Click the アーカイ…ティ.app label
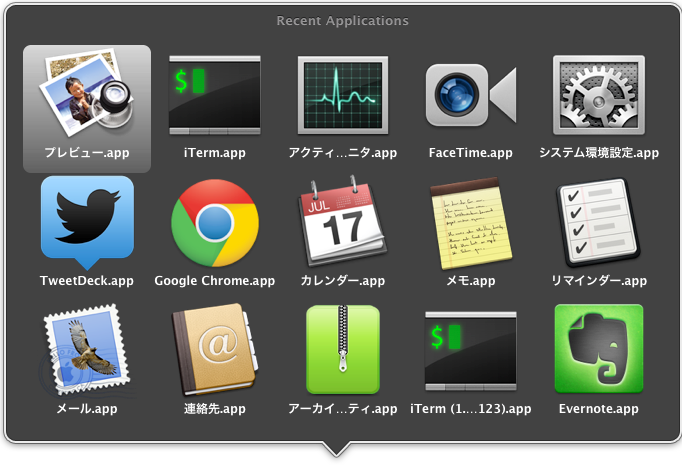Viewport: 682px width, 465px height. pos(343,408)
